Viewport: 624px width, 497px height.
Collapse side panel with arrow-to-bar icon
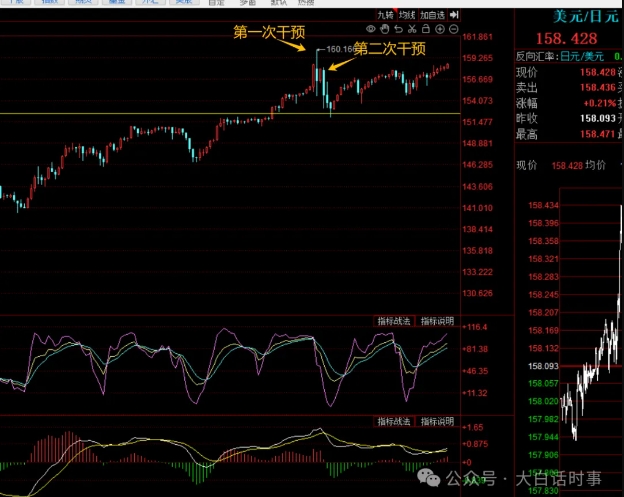[x=454, y=15]
